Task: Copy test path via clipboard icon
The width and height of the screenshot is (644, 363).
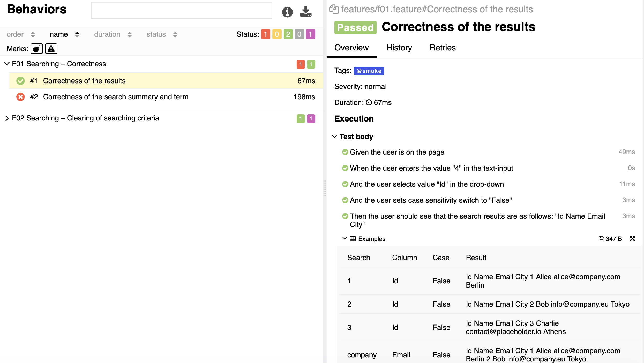Action: click(x=334, y=9)
